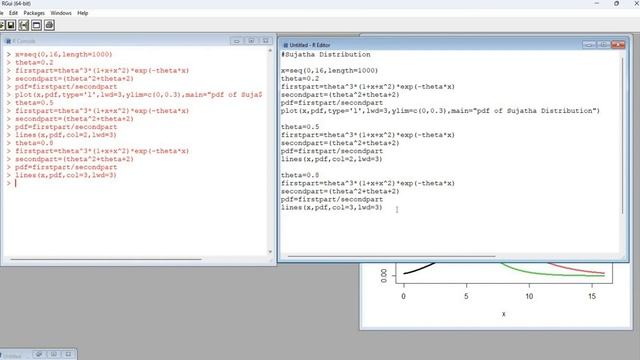Click 'x=seq(0,16,length=1000)' in the R Console
Viewport: 640px width, 360px height.
tap(64, 54)
